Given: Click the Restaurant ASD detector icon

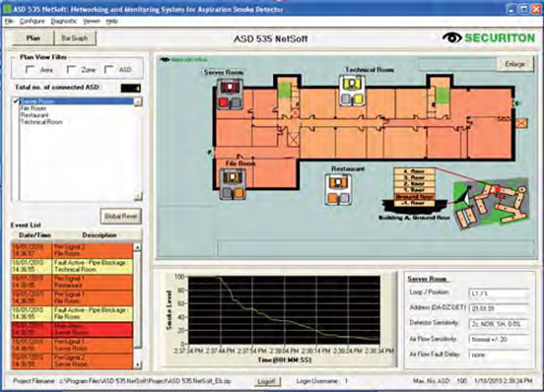Looking at the screenshot, I should pyautogui.click(x=338, y=189).
